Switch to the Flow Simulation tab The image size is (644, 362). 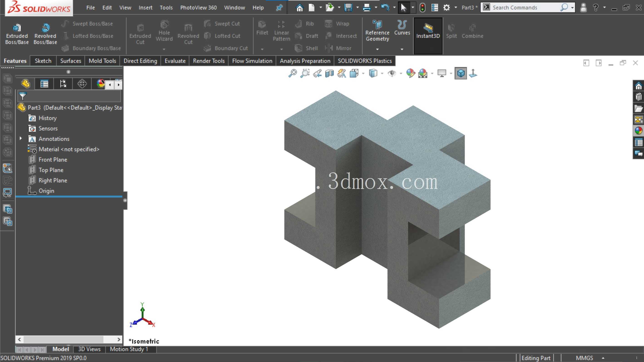(252, 61)
